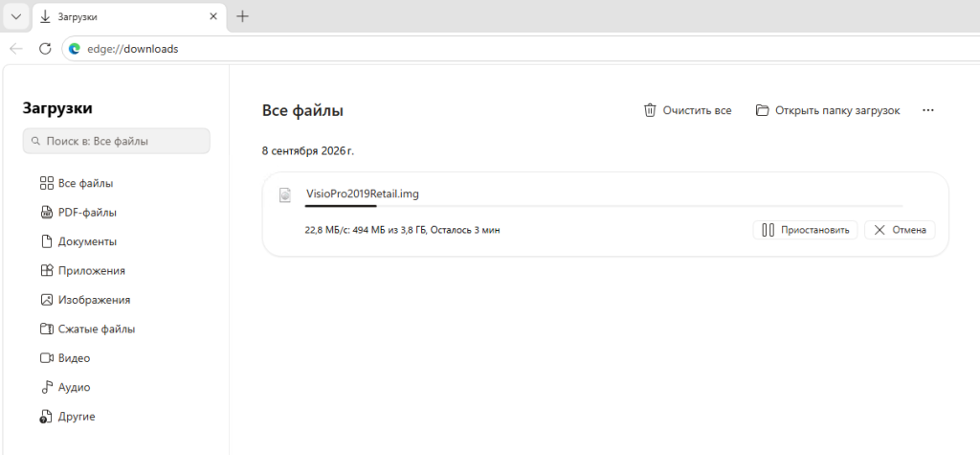Open the three-dots more options menu
Image resolution: width=980 pixels, height=455 pixels.
[928, 110]
